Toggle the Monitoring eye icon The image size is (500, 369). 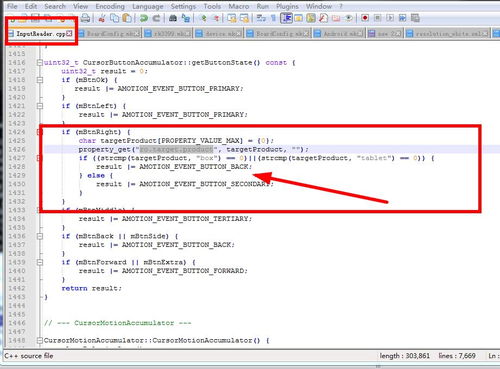coord(348,18)
